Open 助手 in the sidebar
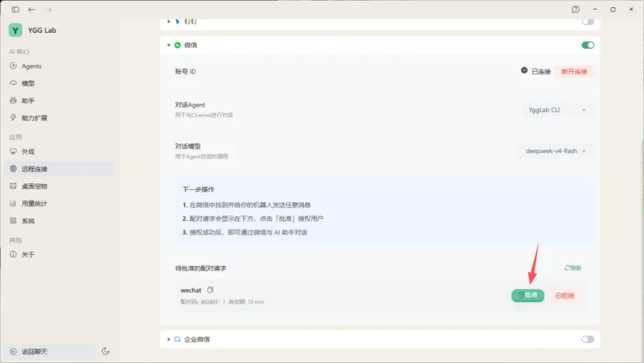Image resolution: width=644 pixels, height=363 pixels. [59, 101]
